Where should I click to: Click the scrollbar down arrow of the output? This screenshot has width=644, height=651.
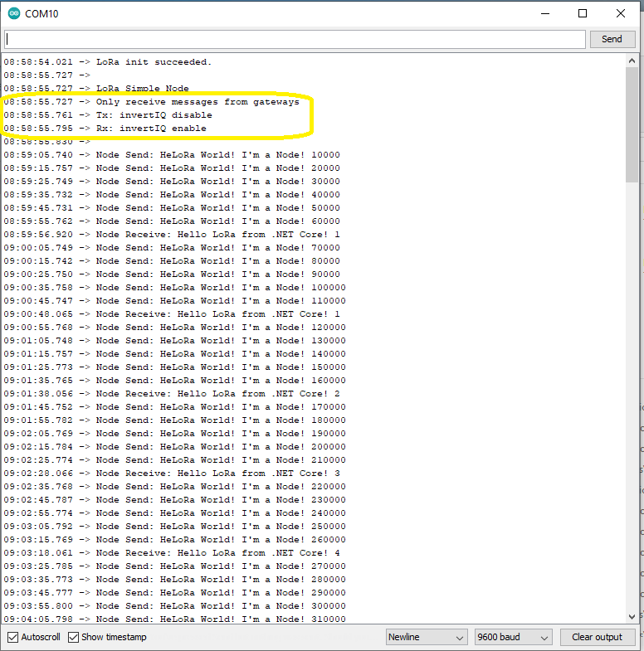pyautogui.click(x=632, y=616)
